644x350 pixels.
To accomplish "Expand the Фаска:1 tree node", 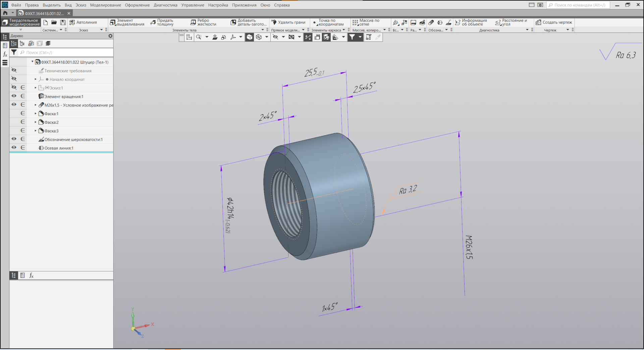I will click(36, 113).
